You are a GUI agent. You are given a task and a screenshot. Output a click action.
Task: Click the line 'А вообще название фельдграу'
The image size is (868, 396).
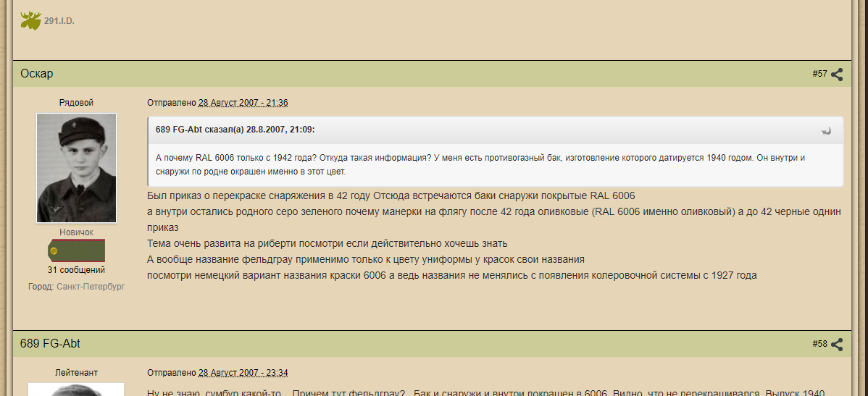(x=366, y=259)
